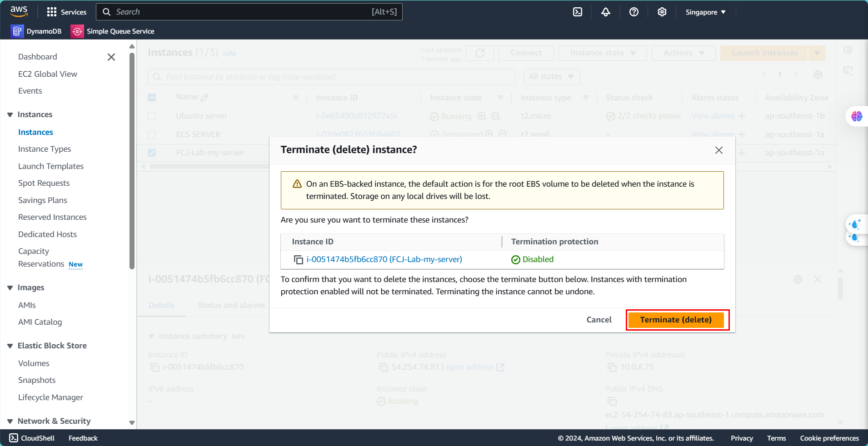The width and height of the screenshot is (868, 446).
Task: Open the settings gear in top bar
Action: point(662,12)
